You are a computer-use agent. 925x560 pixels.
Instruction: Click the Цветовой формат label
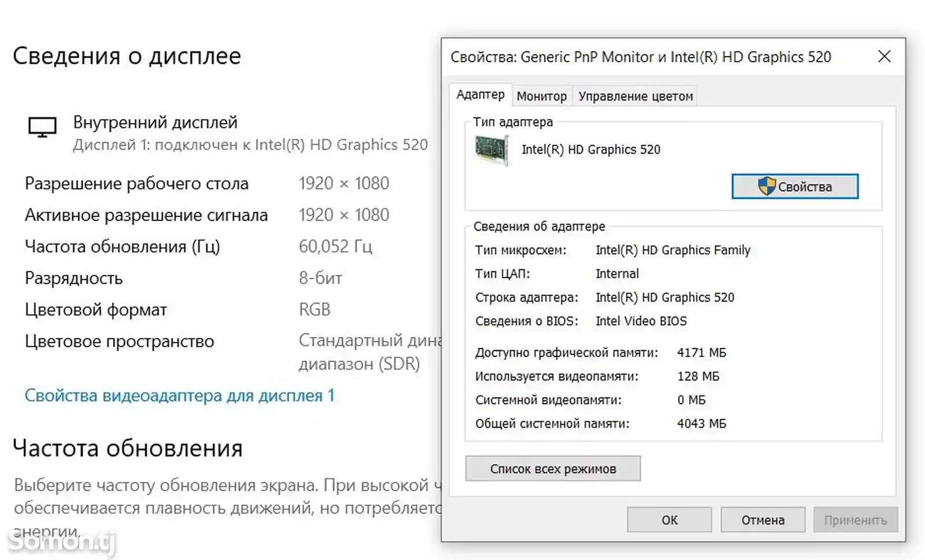96,310
